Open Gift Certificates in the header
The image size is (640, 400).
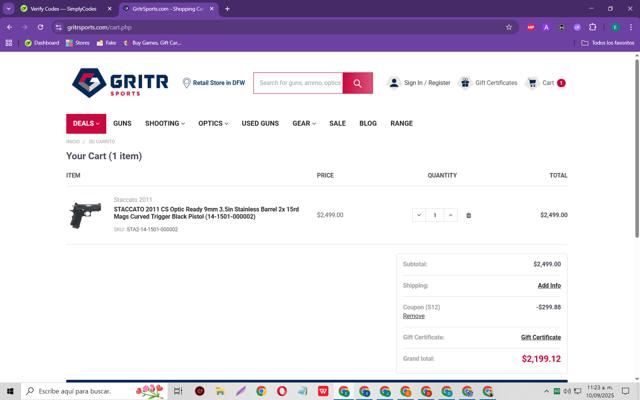pos(496,82)
